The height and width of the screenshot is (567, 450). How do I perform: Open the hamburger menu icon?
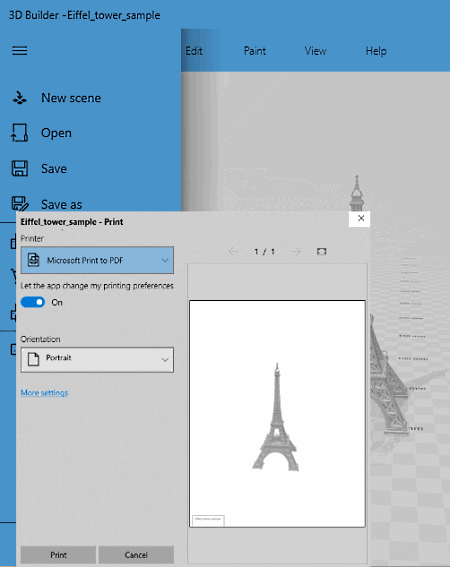pos(20,51)
